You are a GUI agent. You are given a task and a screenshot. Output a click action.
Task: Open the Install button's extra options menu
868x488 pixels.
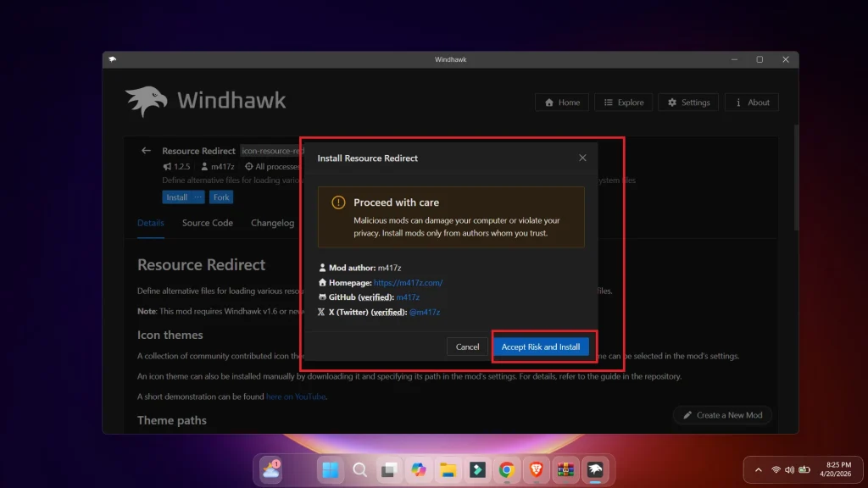(x=198, y=197)
